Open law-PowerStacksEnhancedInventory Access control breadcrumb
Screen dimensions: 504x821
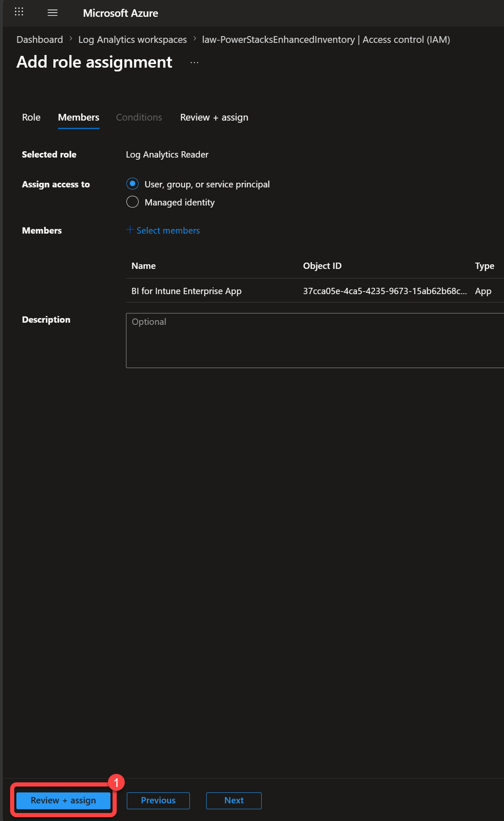pyautogui.click(x=326, y=39)
